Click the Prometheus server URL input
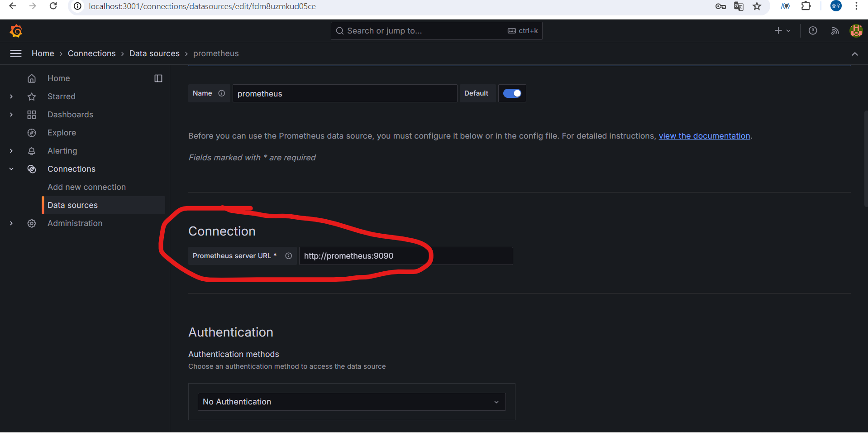 pyautogui.click(x=406, y=256)
